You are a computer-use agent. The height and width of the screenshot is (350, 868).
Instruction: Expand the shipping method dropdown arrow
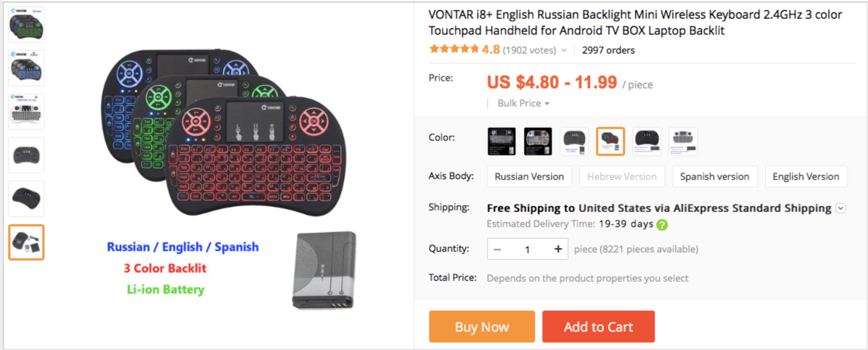pos(840,208)
